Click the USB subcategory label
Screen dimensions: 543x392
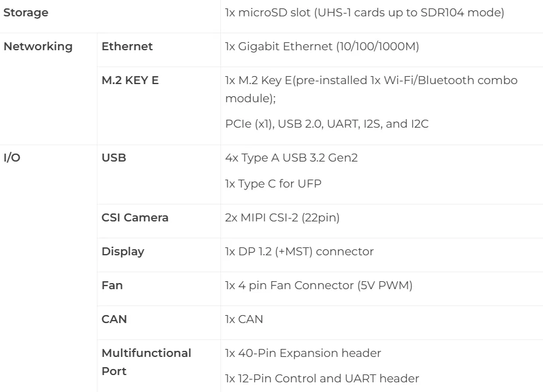click(x=114, y=158)
